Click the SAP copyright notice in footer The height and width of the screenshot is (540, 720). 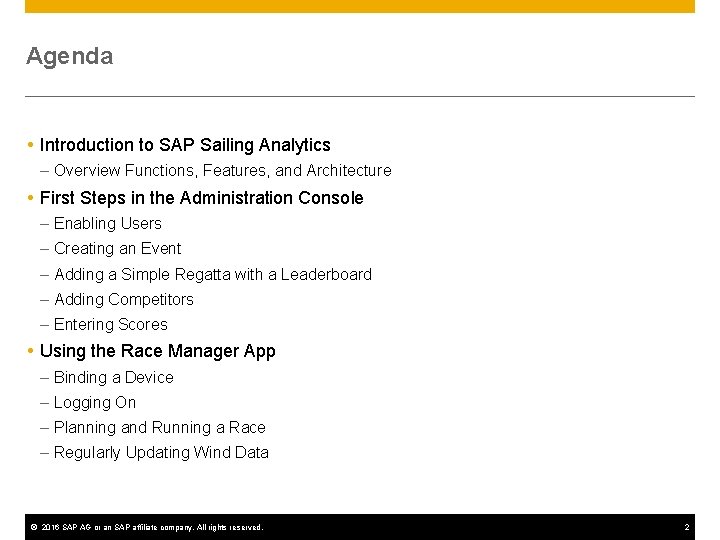146,527
